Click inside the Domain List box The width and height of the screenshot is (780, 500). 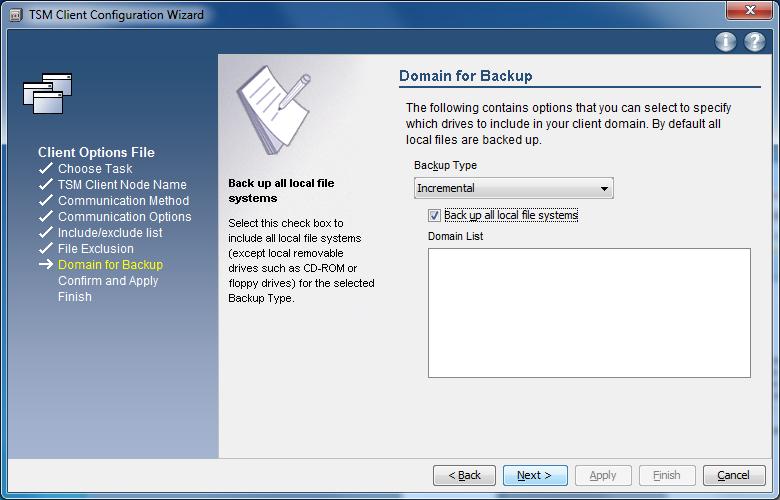point(588,312)
